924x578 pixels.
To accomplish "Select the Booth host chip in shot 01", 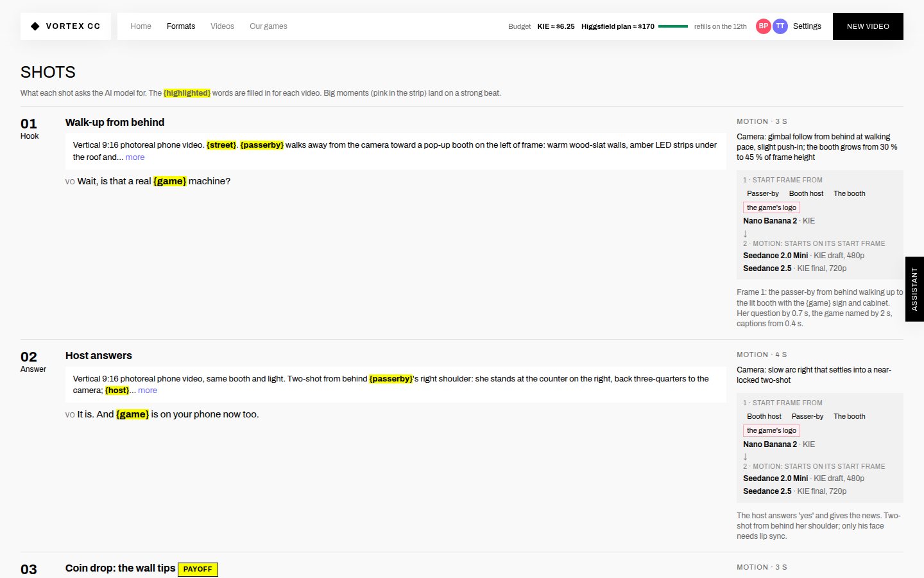I will tap(806, 193).
